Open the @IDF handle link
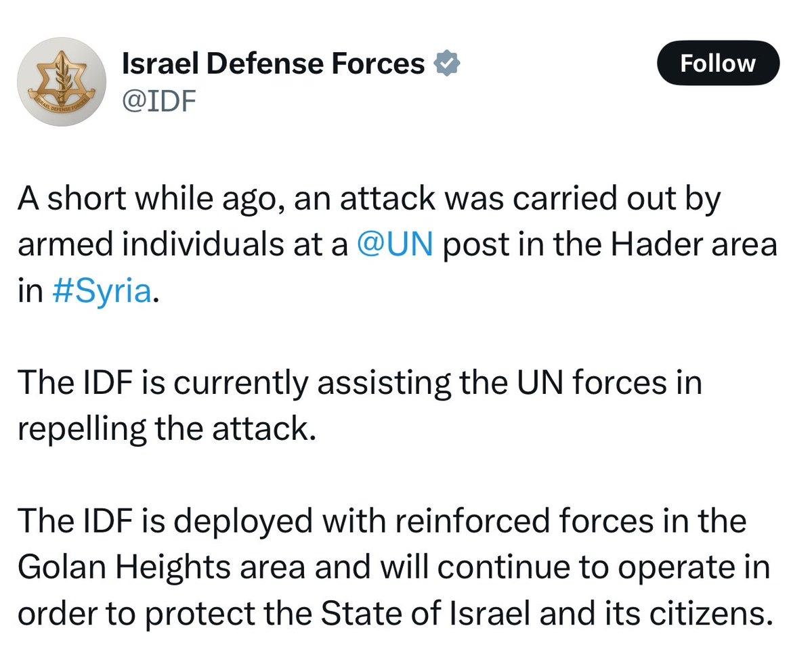This screenshot has height=672, width=812. pyautogui.click(x=158, y=102)
